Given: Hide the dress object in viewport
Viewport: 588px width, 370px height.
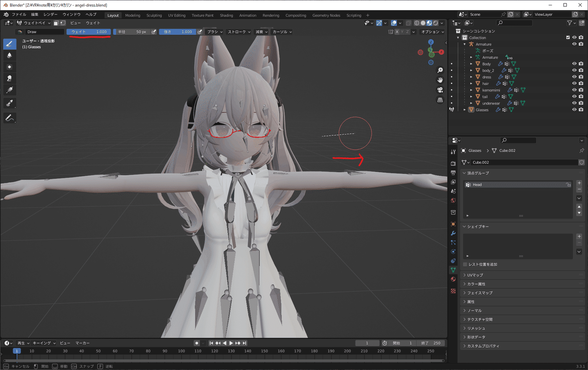Looking at the screenshot, I should coord(574,77).
